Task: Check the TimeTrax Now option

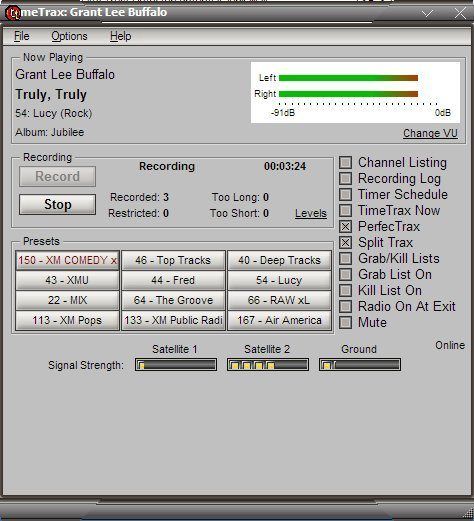Action: pyautogui.click(x=345, y=211)
